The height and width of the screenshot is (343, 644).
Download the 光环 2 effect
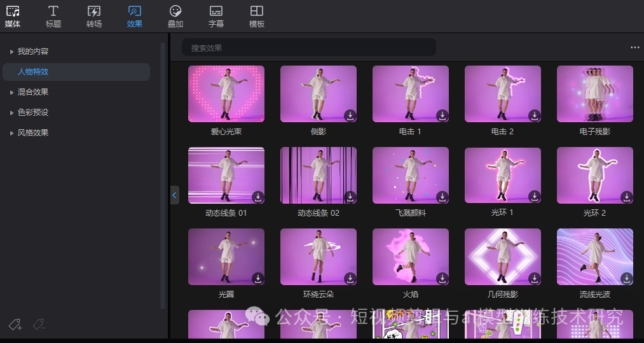627,197
